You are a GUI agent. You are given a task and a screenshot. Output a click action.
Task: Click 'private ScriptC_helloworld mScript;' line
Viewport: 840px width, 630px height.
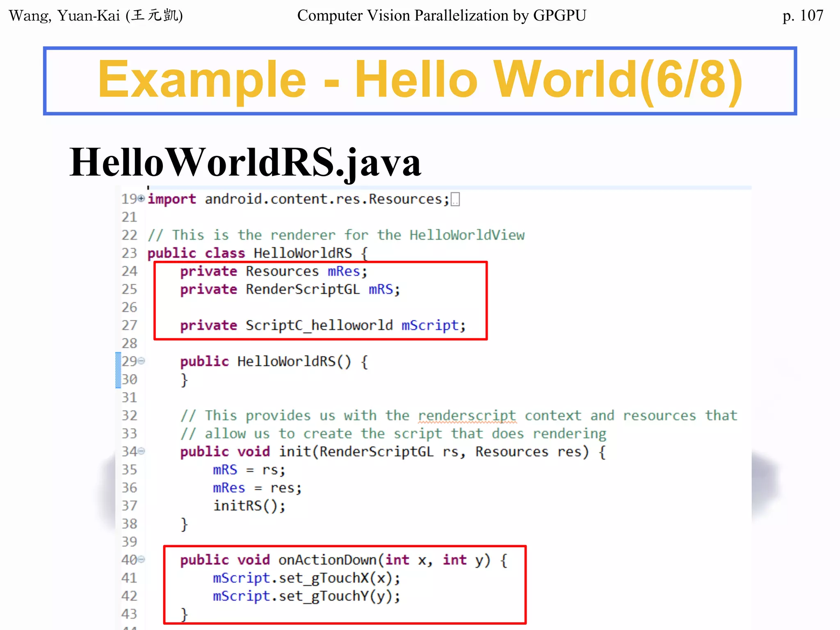pyautogui.click(x=323, y=326)
